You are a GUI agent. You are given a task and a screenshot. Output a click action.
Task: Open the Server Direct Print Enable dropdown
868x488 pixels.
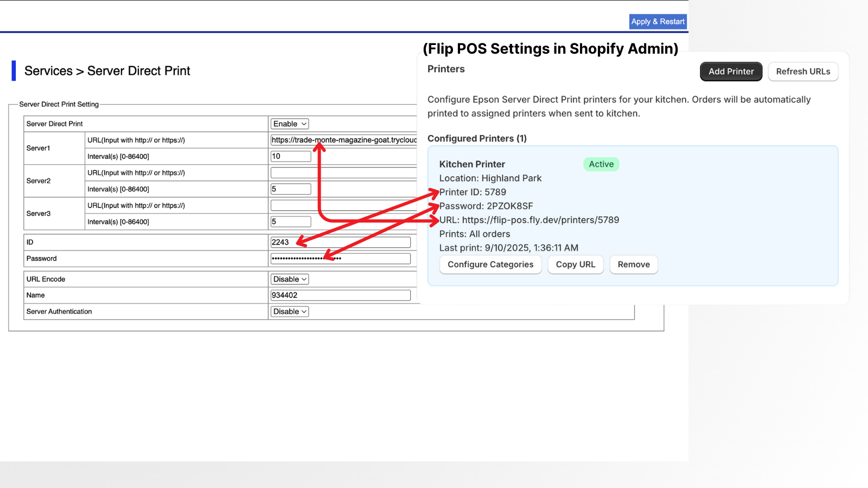tap(289, 124)
